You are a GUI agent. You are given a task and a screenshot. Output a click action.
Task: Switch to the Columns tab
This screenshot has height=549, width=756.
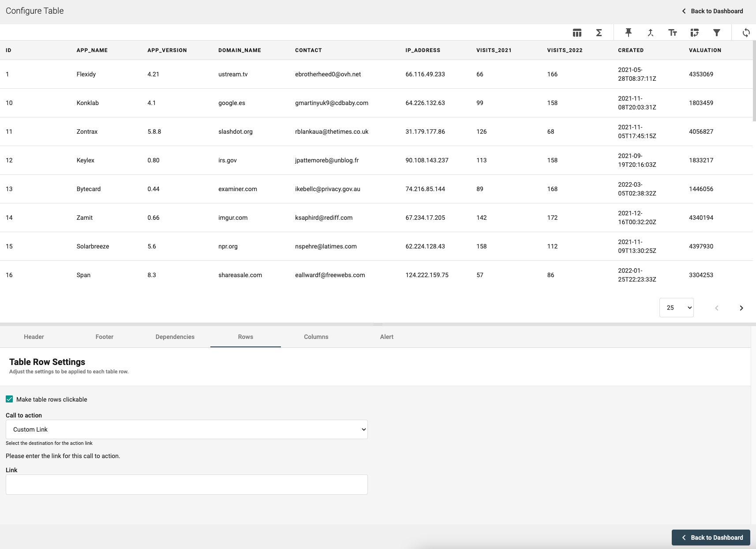(316, 337)
